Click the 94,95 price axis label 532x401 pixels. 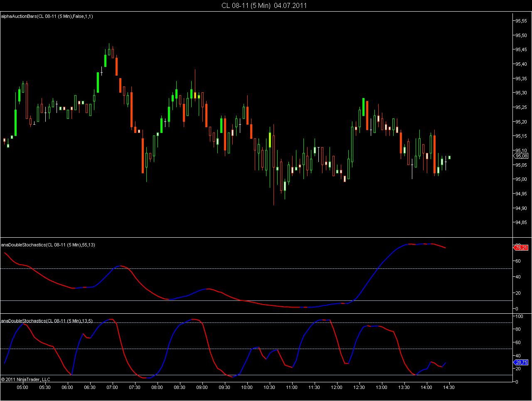click(x=521, y=194)
